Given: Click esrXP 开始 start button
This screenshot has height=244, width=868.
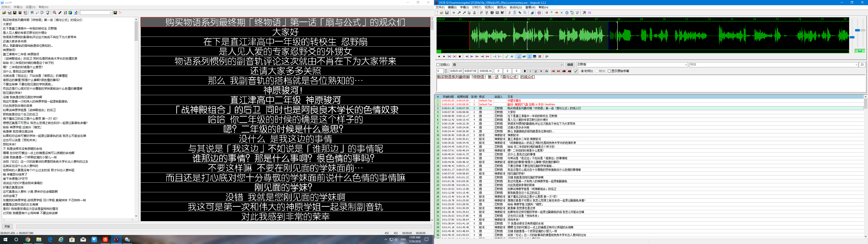Looking at the screenshot, I should point(7,226).
